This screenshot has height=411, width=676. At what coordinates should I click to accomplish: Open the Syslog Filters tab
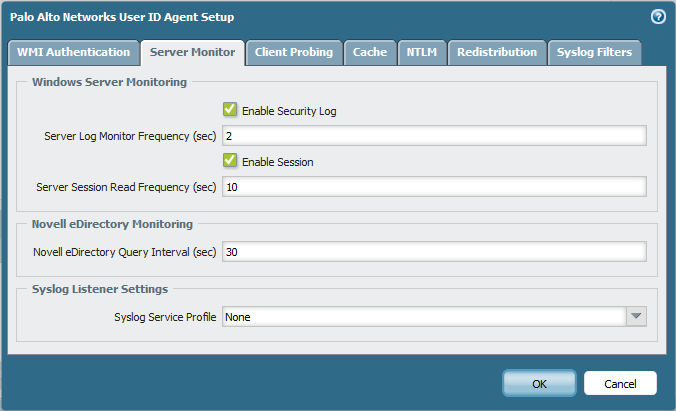(595, 52)
